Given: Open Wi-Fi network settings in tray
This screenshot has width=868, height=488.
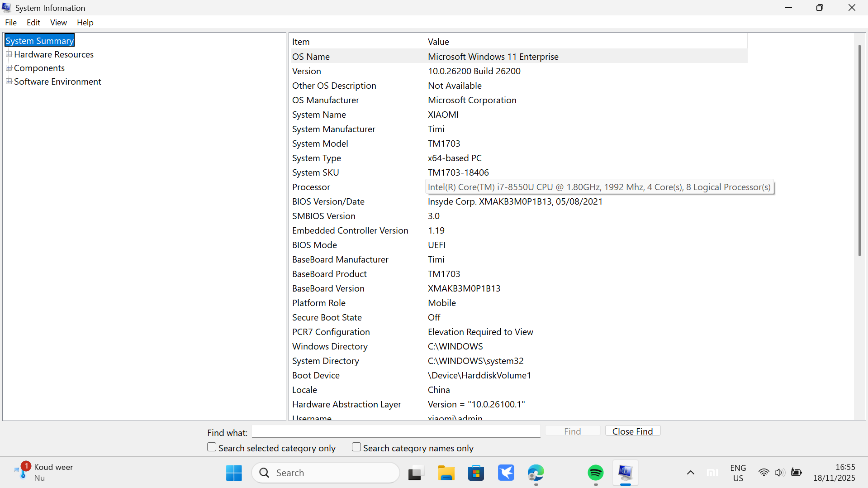Looking at the screenshot, I should click(x=764, y=473).
